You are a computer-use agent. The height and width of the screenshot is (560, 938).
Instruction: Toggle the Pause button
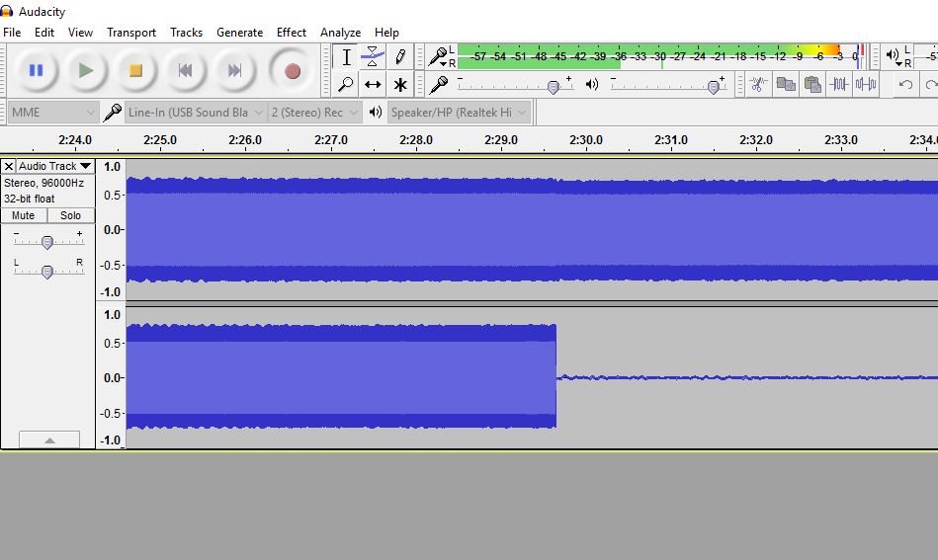(37, 70)
